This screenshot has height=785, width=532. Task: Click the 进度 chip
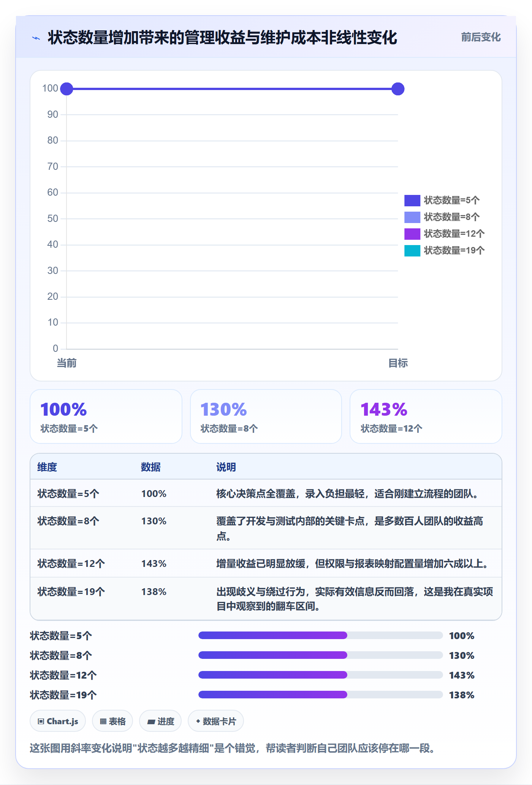click(160, 721)
